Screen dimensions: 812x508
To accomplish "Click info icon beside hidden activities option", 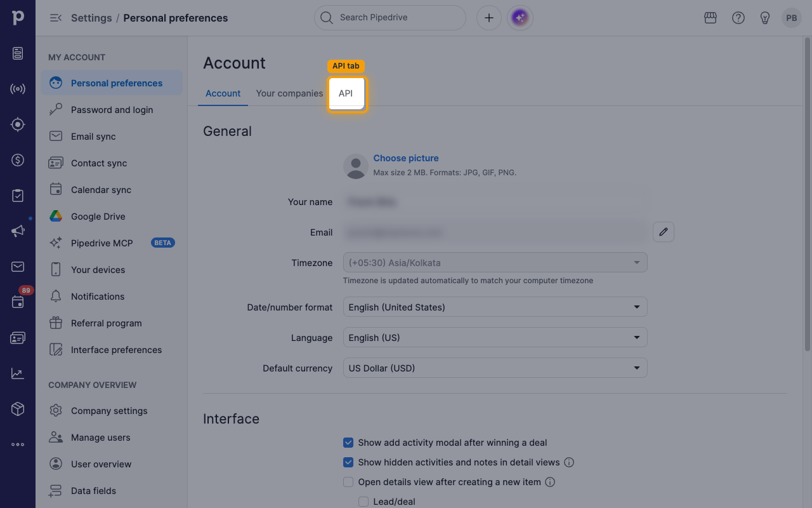I will (569, 462).
